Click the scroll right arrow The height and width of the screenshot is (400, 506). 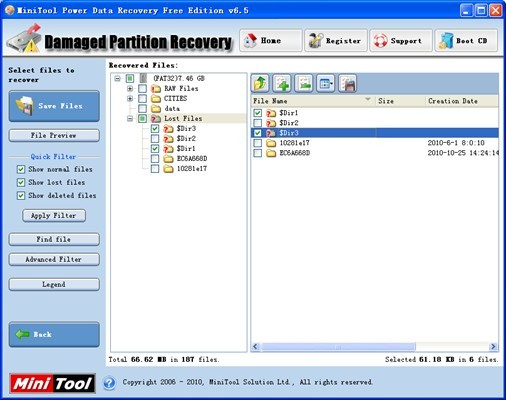[493, 347]
